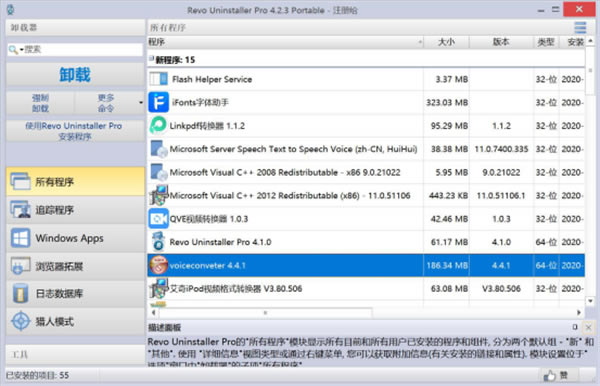600x386 pixels.
Task: Select the row text voiceconveter 4.4.1
Action: (x=207, y=265)
